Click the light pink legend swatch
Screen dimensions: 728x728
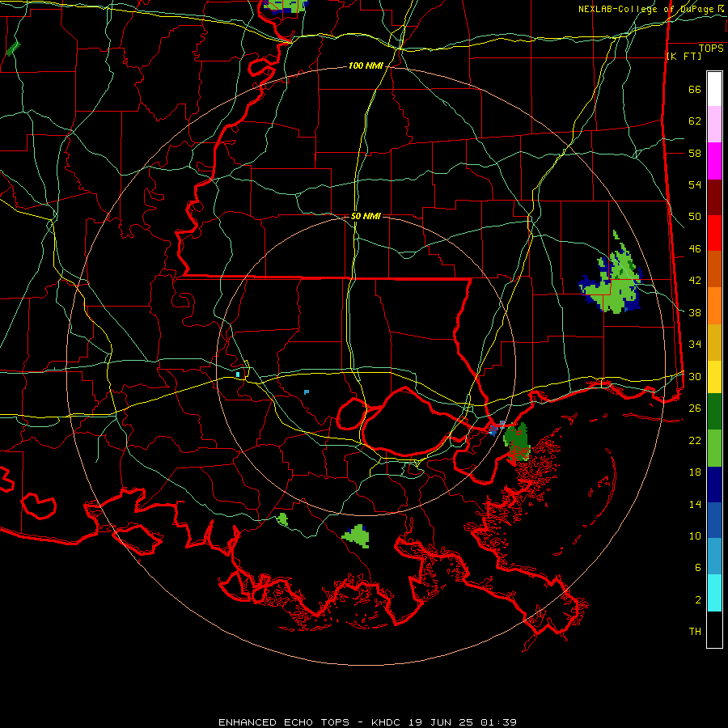[714, 125]
